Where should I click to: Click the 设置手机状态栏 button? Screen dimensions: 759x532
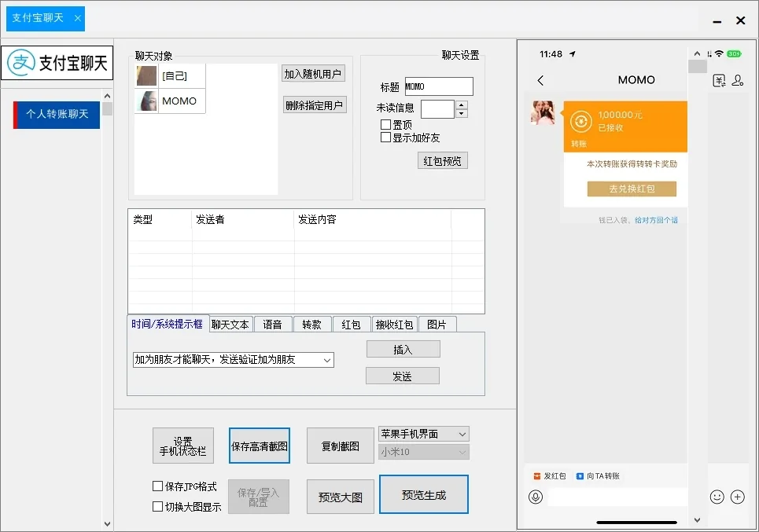[x=183, y=446]
